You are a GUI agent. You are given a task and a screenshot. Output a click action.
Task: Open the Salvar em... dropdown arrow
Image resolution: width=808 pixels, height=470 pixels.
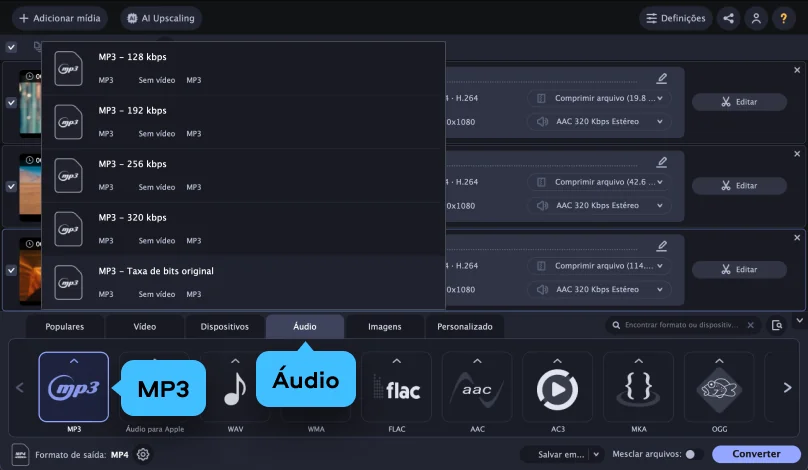pos(596,455)
